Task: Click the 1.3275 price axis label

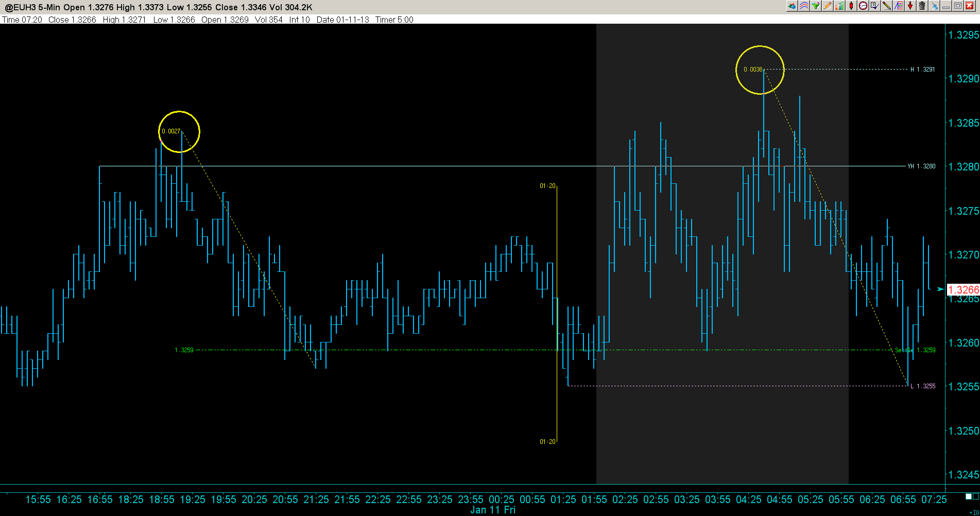Action: [964, 211]
